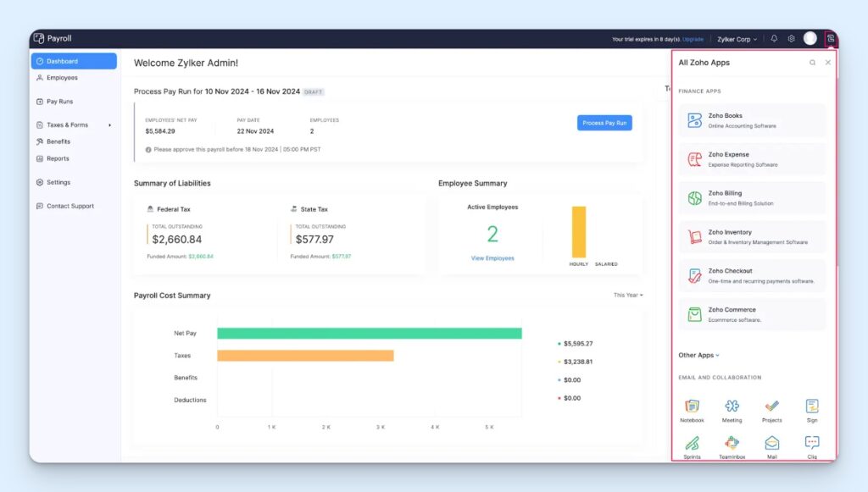Open the Zoho Inventory app icon
Image resolution: width=868 pixels, height=492 pixels.
[x=694, y=236]
